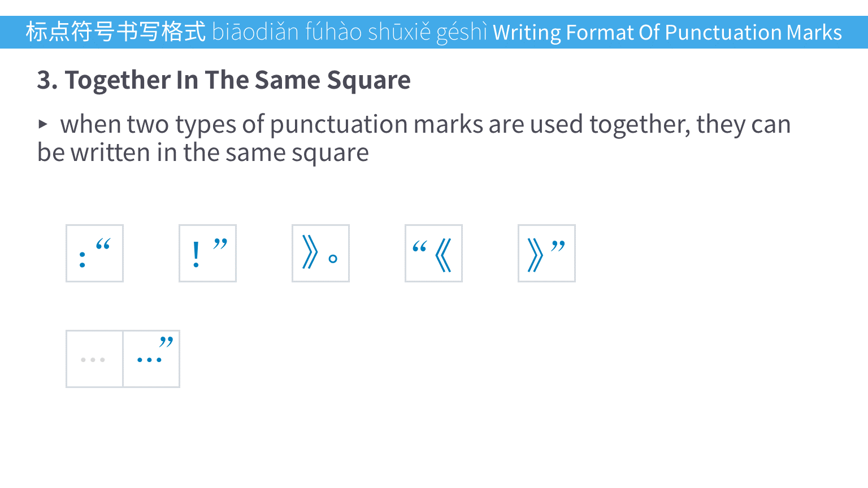Click the exclamation mark in second square
Image resolution: width=868 pixels, height=488 pixels.
(x=196, y=254)
